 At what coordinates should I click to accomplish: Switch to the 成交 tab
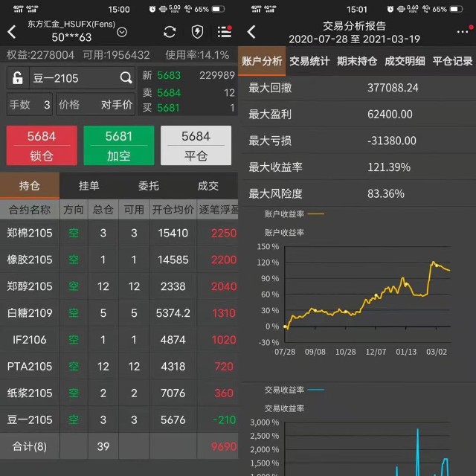208,185
